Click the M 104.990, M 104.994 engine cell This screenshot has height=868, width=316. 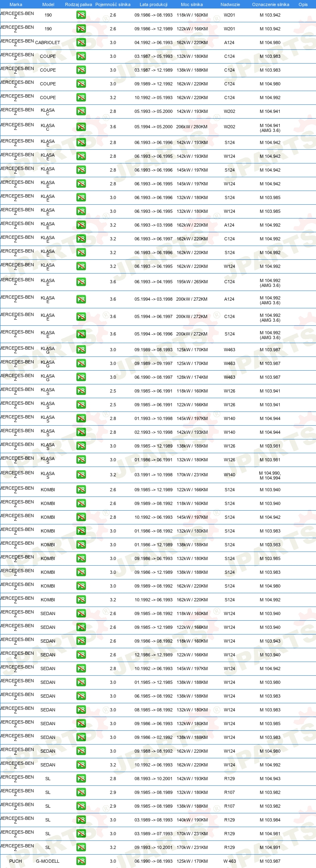[270, 475]
